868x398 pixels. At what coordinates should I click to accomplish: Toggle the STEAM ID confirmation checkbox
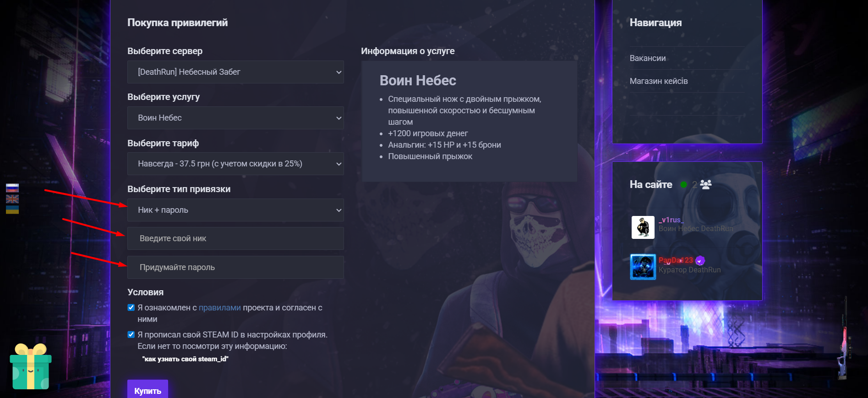(x=131, y=335)
